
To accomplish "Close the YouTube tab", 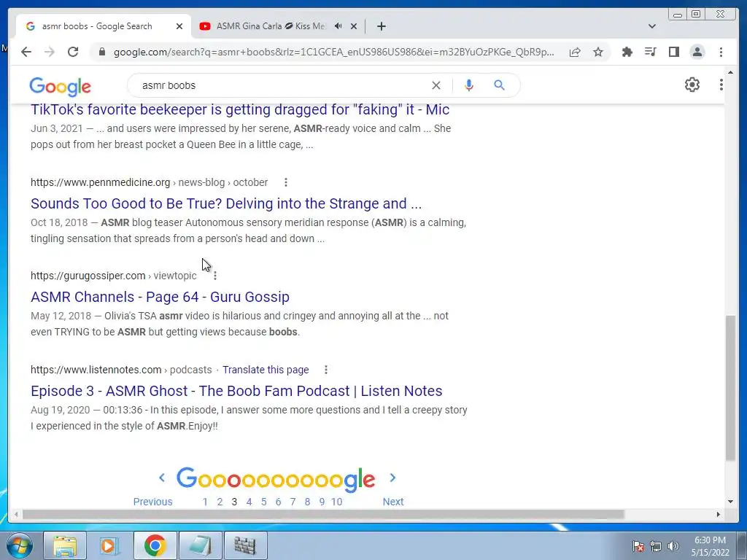I will coord(354,26).
